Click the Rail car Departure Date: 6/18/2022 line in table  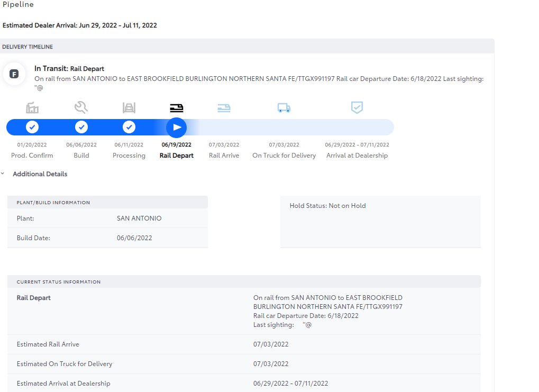[x=306, y=316]
